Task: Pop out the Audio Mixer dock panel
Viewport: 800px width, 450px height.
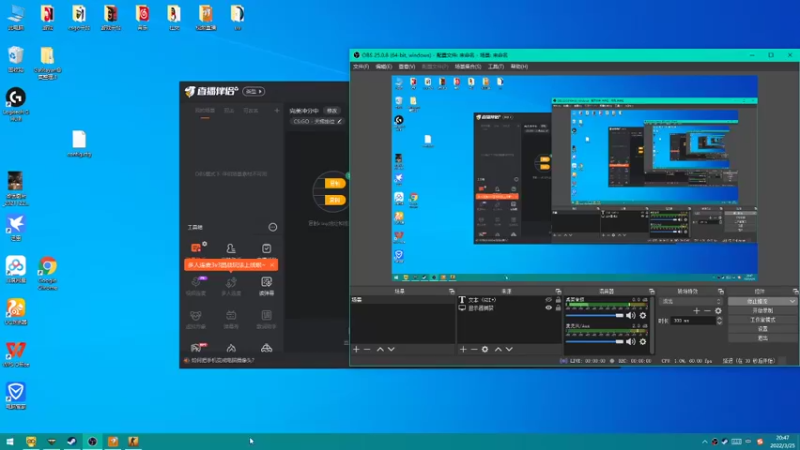Action: [652, 291]
